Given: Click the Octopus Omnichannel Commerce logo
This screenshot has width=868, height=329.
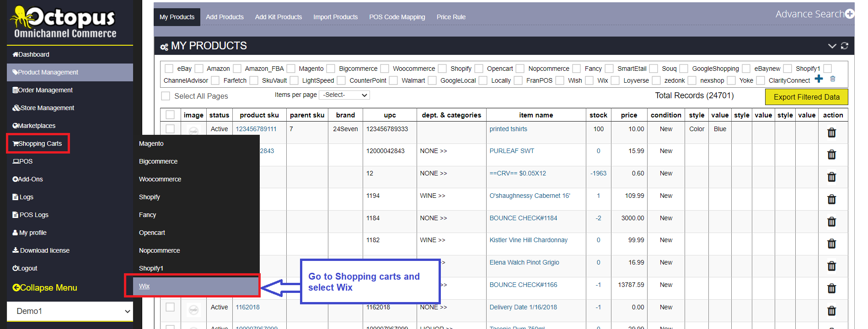Looking at the screenshot, I should pyautogui.click(x=64, y=22).
